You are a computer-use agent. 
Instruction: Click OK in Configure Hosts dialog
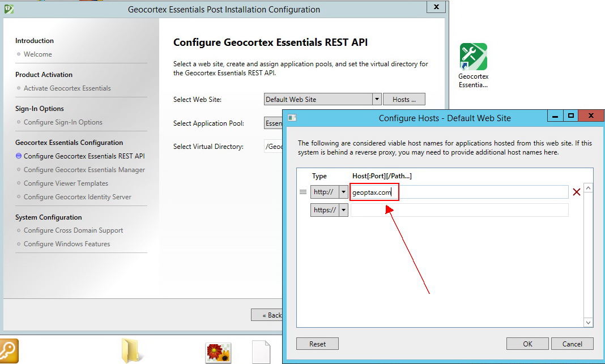click(x=527, y=344)
